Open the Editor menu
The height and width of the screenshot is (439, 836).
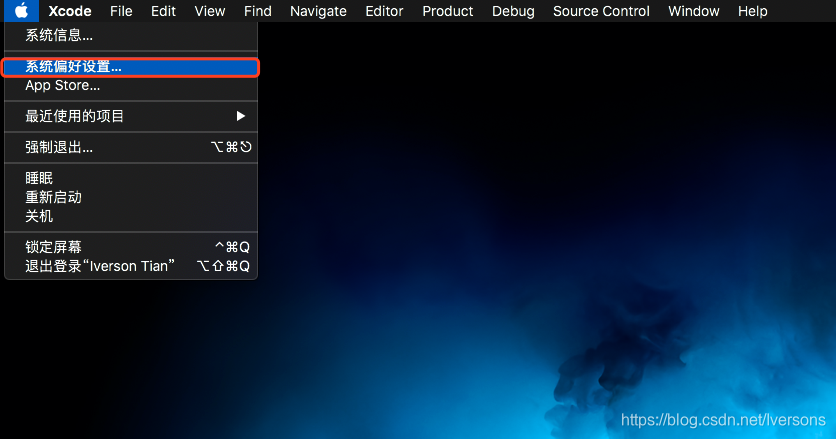pyautogui.click(x=384, y=11)
